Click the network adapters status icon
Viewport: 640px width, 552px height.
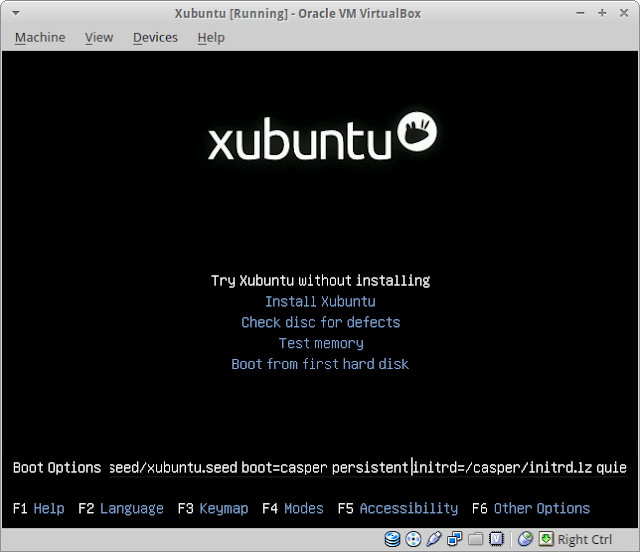point(454,539)
